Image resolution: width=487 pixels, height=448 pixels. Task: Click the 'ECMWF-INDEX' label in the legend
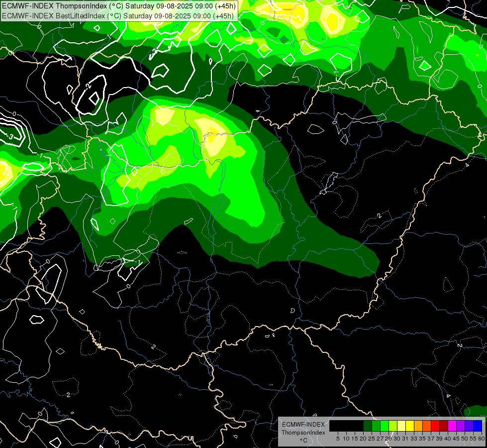pyautogui.click(x=303, y=425)
